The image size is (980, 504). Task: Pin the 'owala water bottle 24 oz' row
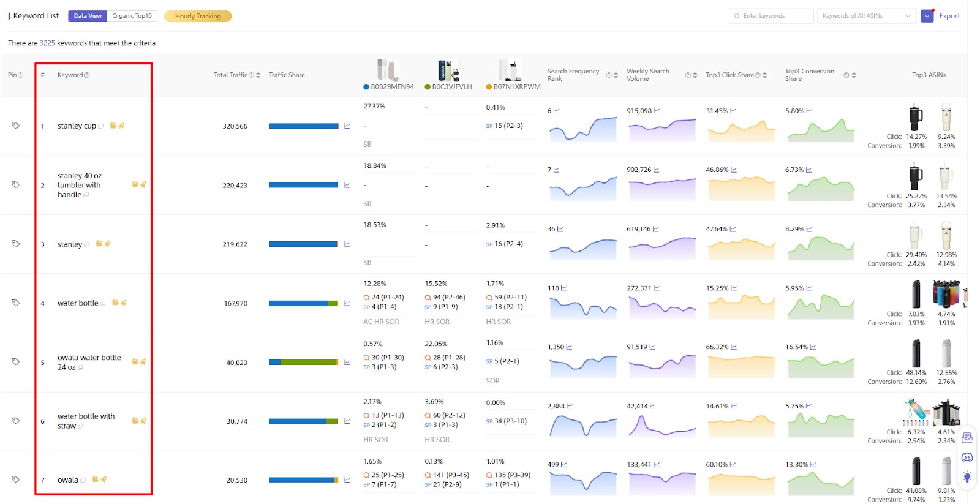[16, 361]
